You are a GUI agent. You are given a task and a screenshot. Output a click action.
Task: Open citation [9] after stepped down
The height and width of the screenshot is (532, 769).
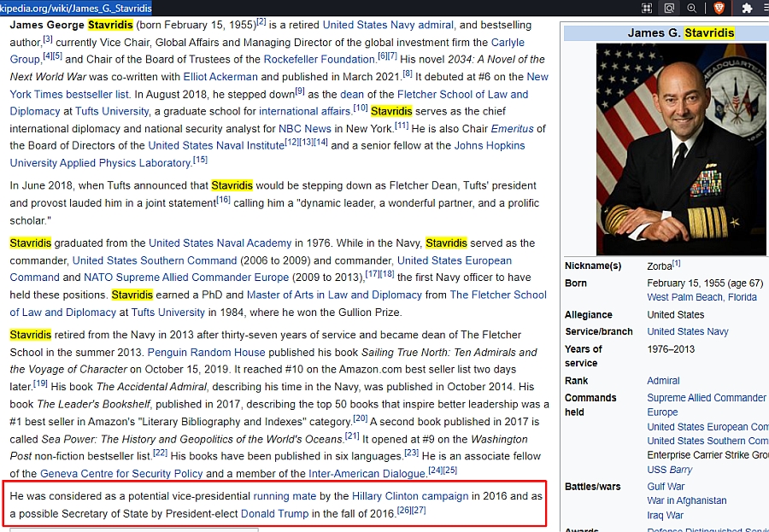[300, 91]
